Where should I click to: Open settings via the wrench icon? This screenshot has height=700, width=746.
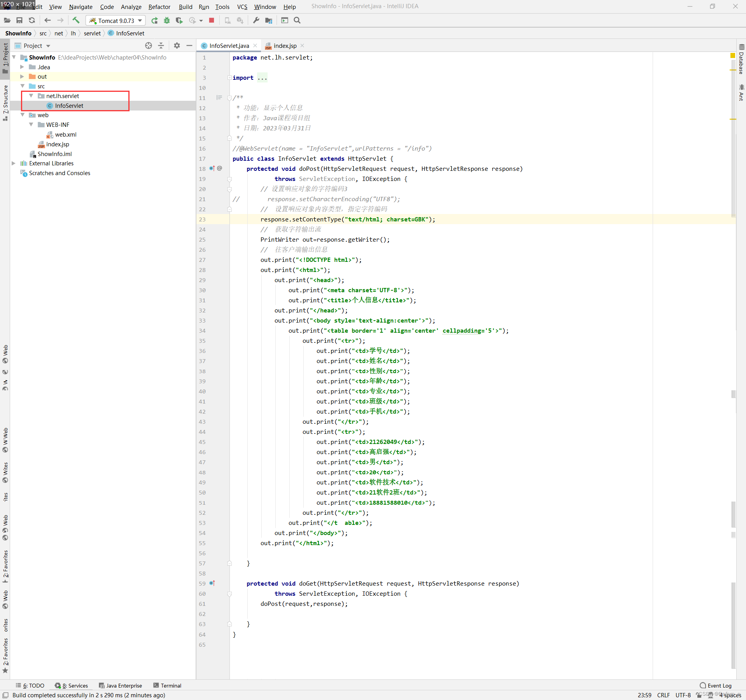256,20
